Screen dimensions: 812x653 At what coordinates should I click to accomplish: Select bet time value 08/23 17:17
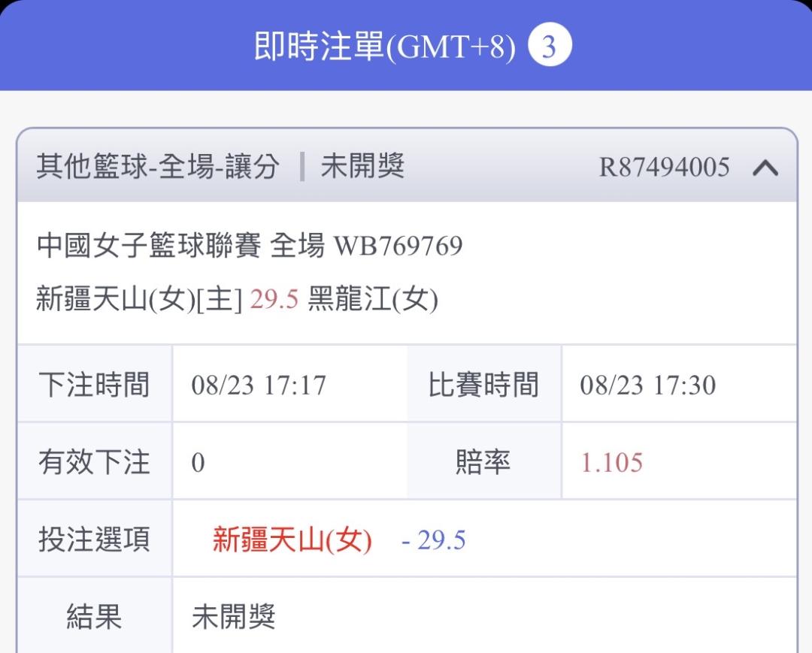(259, 385)
